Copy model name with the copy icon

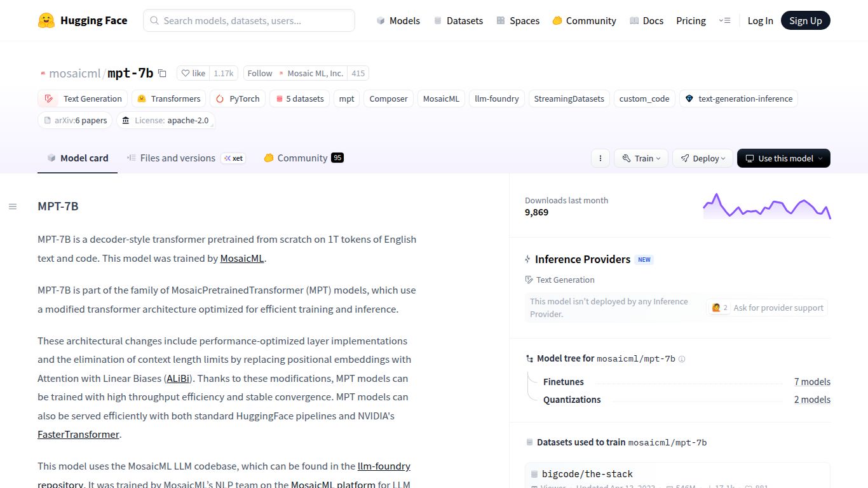click(162, 73)
